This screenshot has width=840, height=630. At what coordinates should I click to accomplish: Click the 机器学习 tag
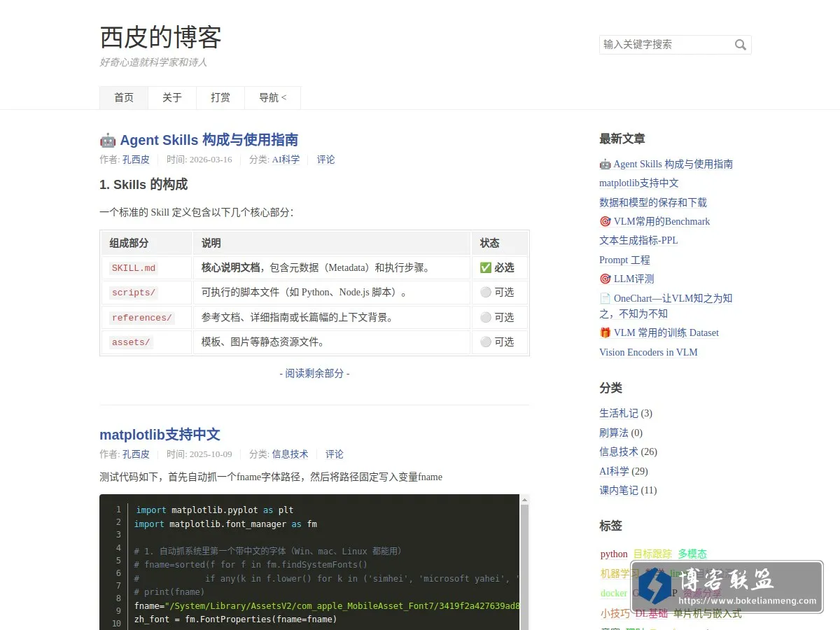point(619,574)
